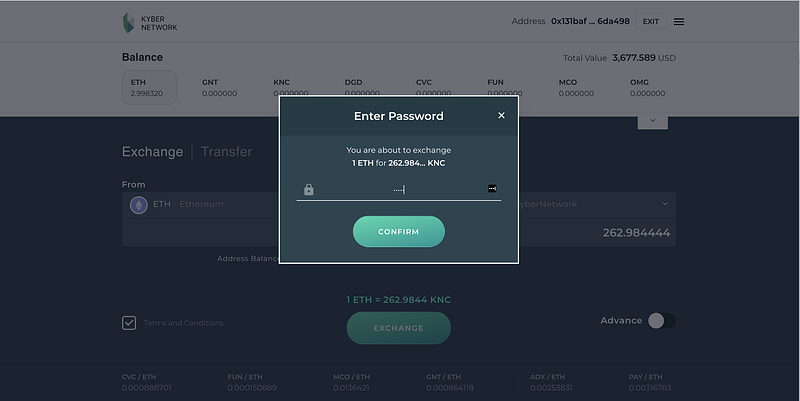
Task: Open the ETH - Ethereum source dropdown
Action: pos(200,204)
